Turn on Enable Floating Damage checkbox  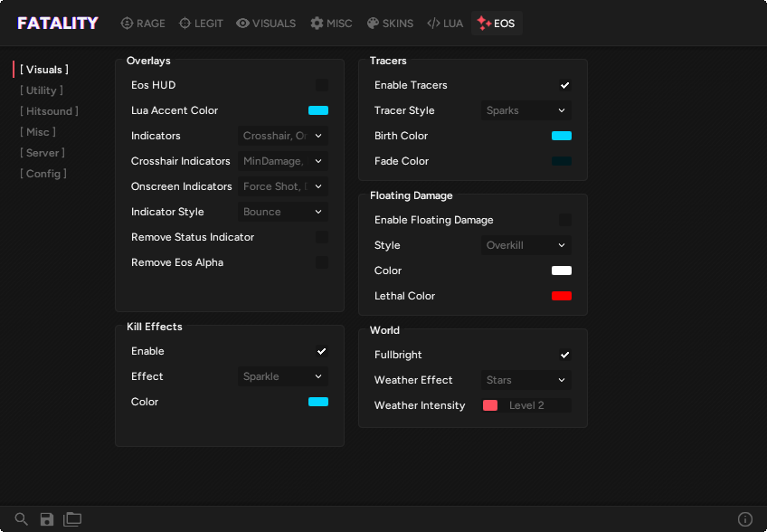click(x=565, y=220)
